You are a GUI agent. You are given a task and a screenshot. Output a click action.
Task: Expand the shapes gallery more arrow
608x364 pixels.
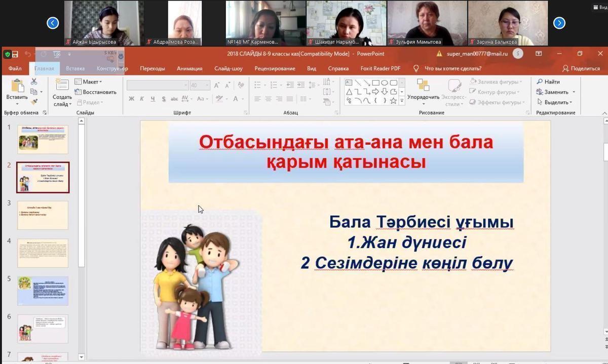[402, 101]
